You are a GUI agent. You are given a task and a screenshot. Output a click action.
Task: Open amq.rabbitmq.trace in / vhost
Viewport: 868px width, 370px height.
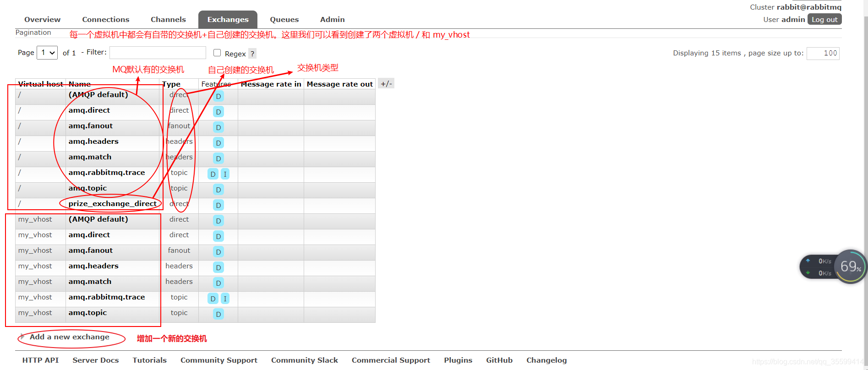[106, 172]
